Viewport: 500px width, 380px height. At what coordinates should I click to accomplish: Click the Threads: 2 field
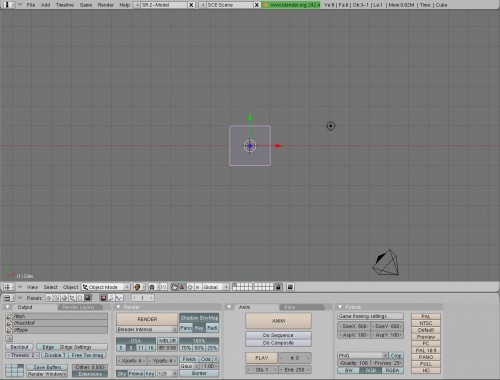click(x=23, y=355)
